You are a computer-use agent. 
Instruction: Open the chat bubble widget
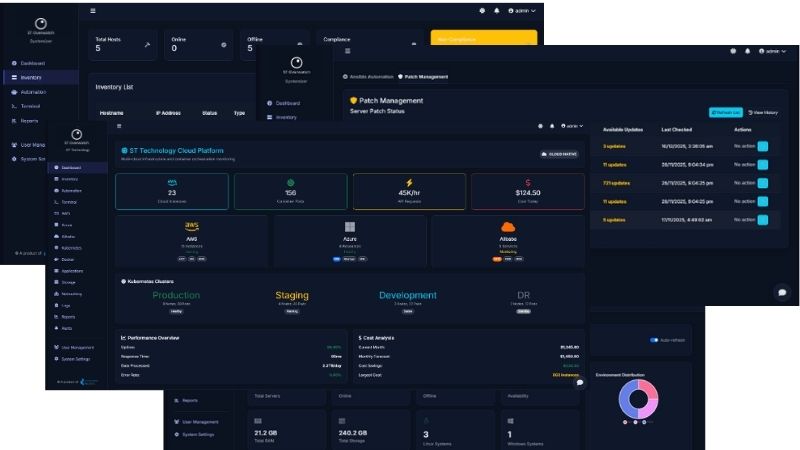(x=782, y=292)
